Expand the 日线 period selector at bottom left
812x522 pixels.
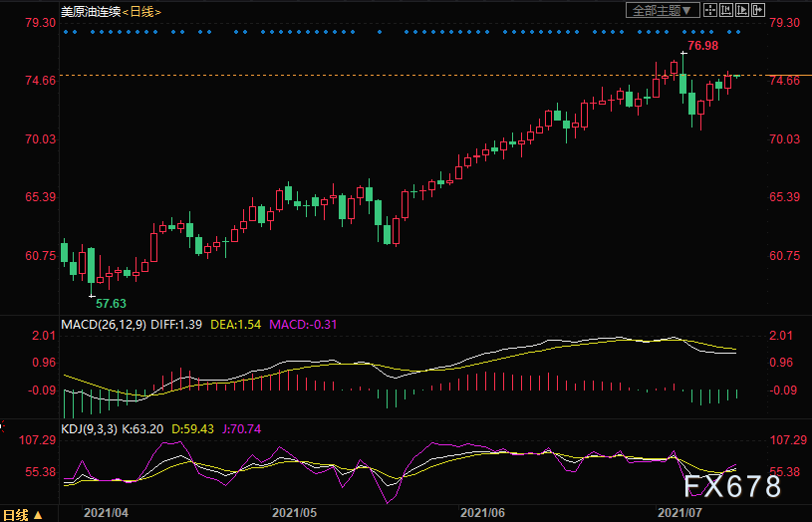(22, 514)
